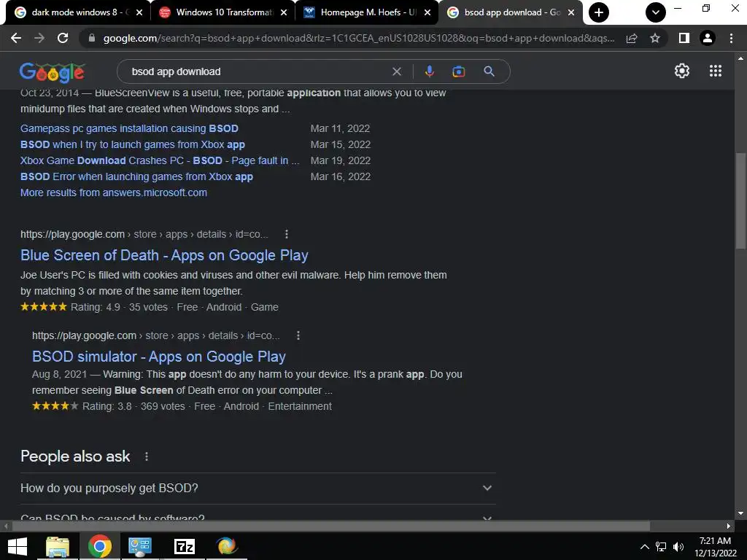Click into the Google search input field

coord(258,71)
